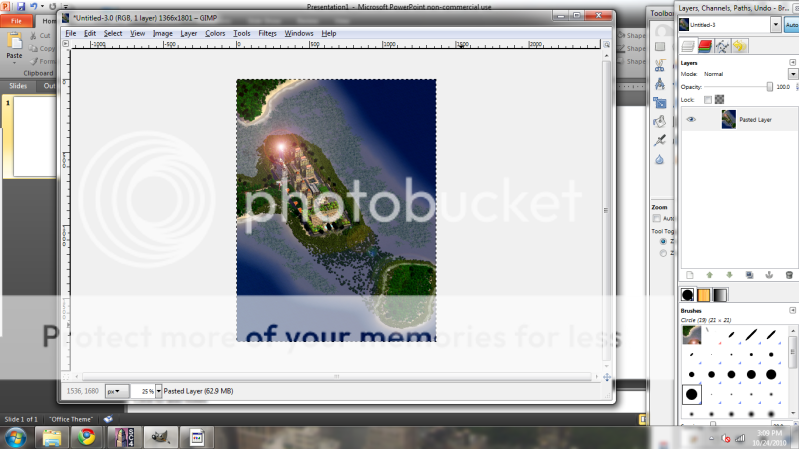Viewport: 799px width, 449px height.
Task: Select the clipboard image brush
Action: [691, 334]
